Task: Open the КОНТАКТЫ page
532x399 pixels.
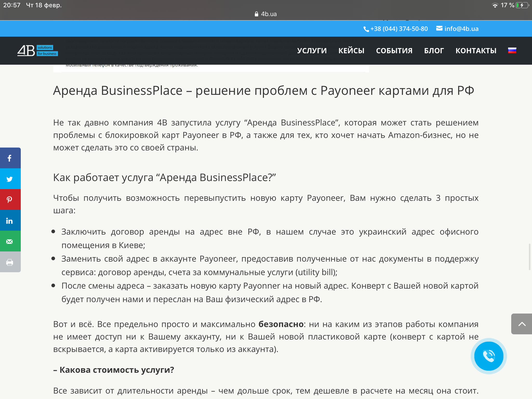Action: tap(476, 51)
